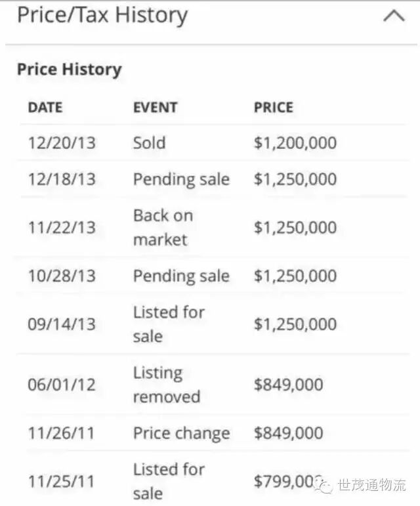Viewport: 420px width, 506px height.
Task: Collapse the Price/Tax History section chevron
Action: pyautogui.click(x=394, y=16)
